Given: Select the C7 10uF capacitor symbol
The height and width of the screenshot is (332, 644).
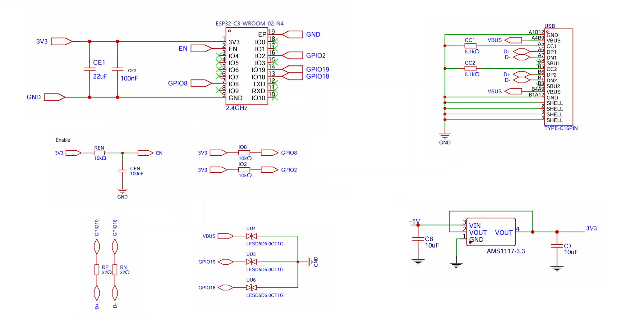Looking at the screenshot, I should click(557, 246).
